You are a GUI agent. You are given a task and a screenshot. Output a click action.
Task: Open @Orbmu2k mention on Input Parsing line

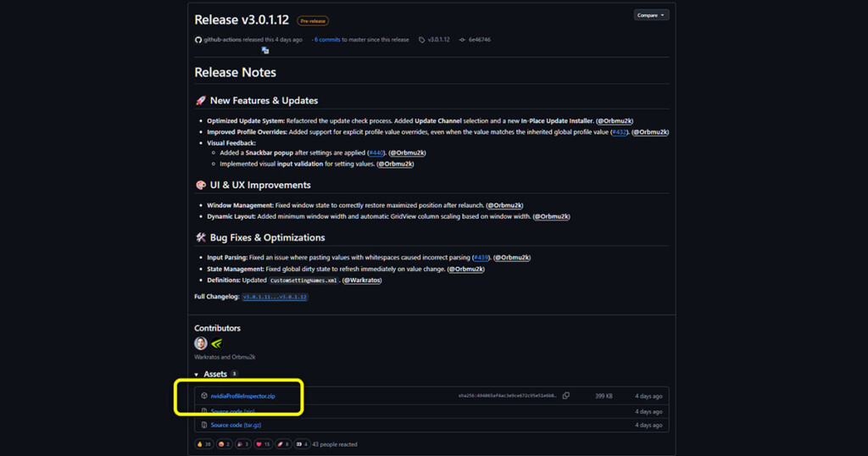pyautogui.click(x=512, y=258)
